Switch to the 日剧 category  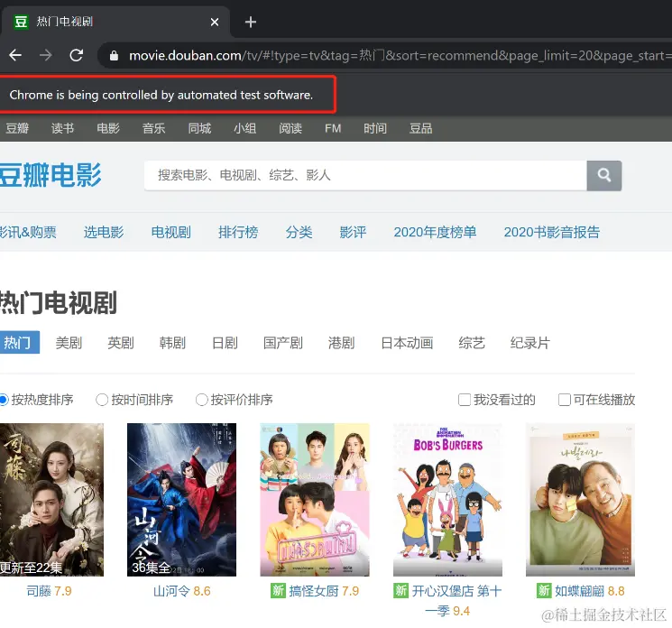(225, 343)
